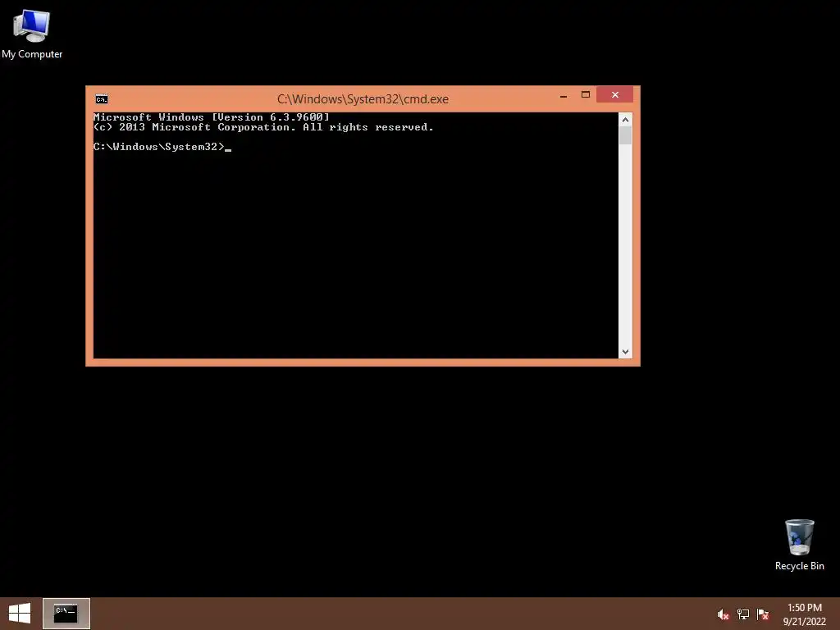Minimize the cmd.exe window
The width and height of the screenshot is (840, 630).
click(x=563, y=95)
